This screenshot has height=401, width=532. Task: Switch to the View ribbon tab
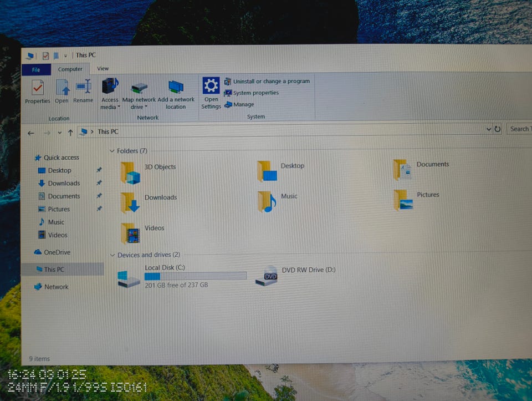pos(103,69)
